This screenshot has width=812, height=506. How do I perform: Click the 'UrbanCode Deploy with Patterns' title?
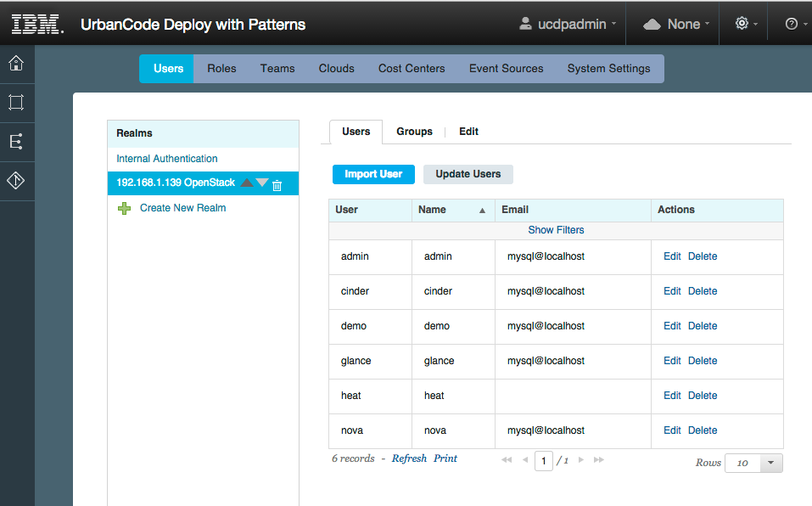[x=193, y=25]
